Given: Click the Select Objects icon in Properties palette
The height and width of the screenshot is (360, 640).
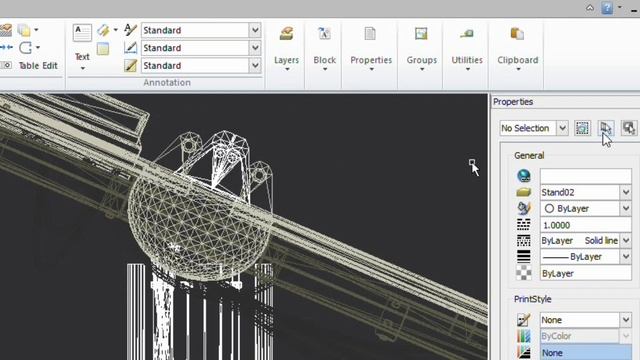Looking at the screenshot, I should 606,128.
